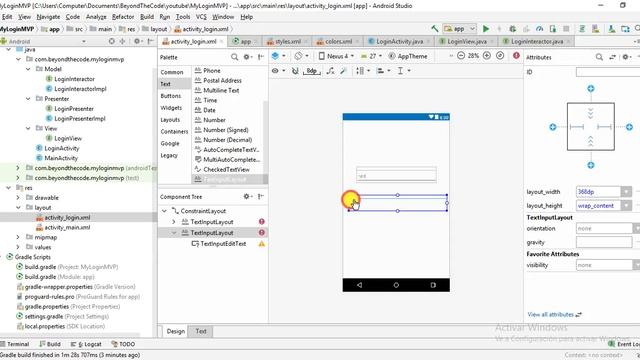Switch to Text editor tab

pyautogui.click(x=201, y=331)
